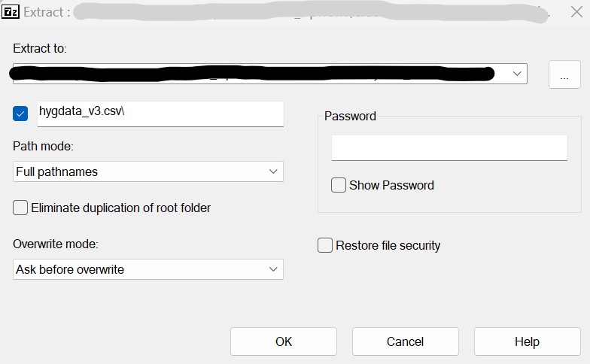Click inside the Extract to path field
Viewport: 590px width, 364px height.
tap(256, 74)
